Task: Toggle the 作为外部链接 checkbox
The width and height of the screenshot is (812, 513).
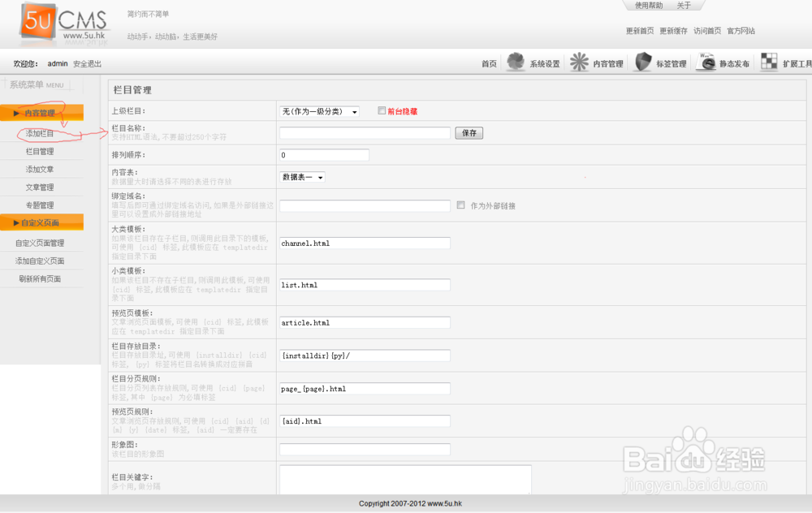Action: [461, 205]
